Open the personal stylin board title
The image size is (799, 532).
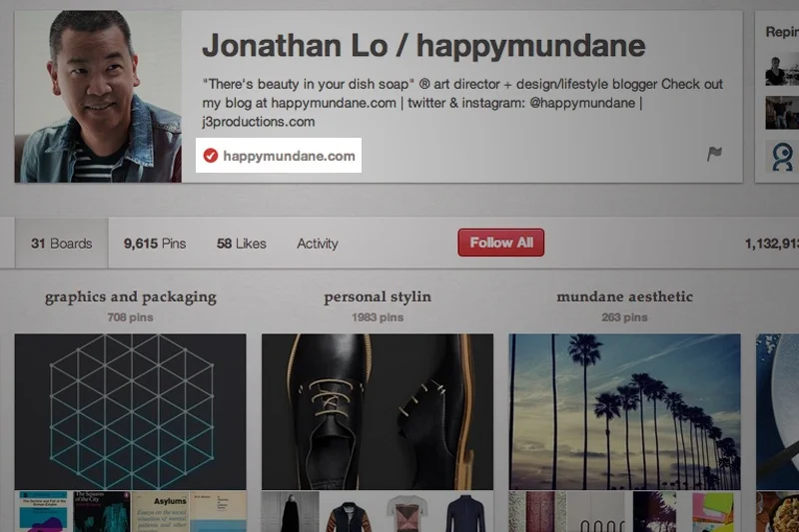[378, 296]
